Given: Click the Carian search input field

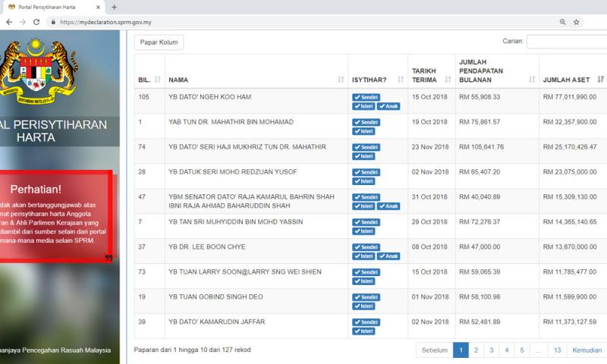Looking at the screenshot, I should 566,42.
